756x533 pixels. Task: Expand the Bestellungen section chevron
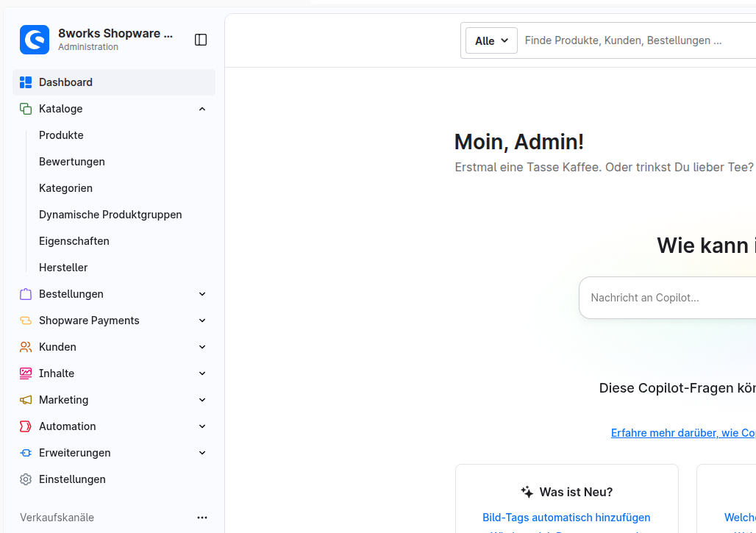click(202, 294)
